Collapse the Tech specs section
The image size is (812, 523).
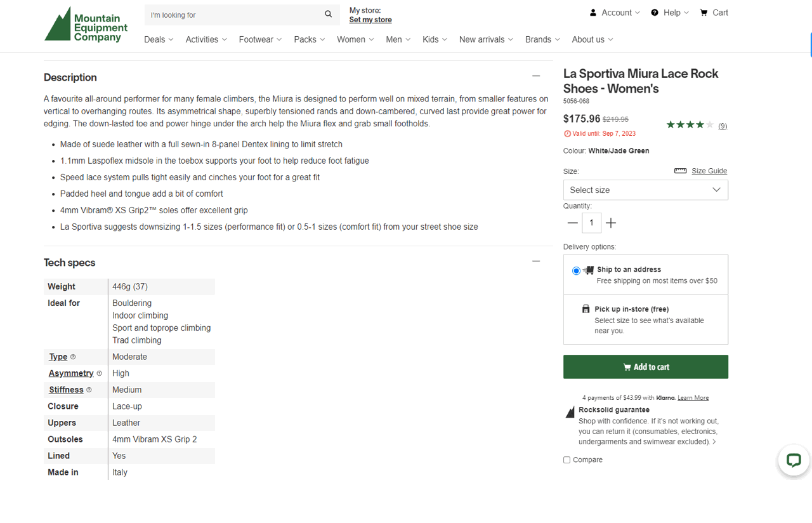click(536, 261)
